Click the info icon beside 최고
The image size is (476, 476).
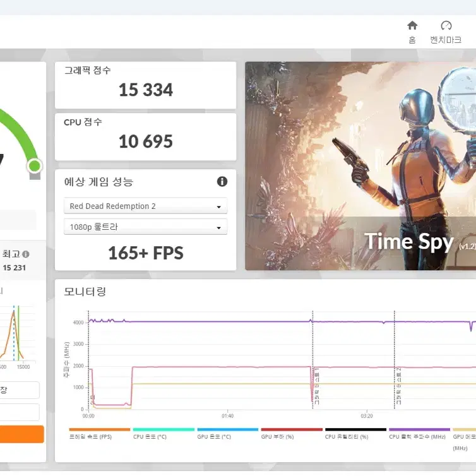(x=26, y=254)
